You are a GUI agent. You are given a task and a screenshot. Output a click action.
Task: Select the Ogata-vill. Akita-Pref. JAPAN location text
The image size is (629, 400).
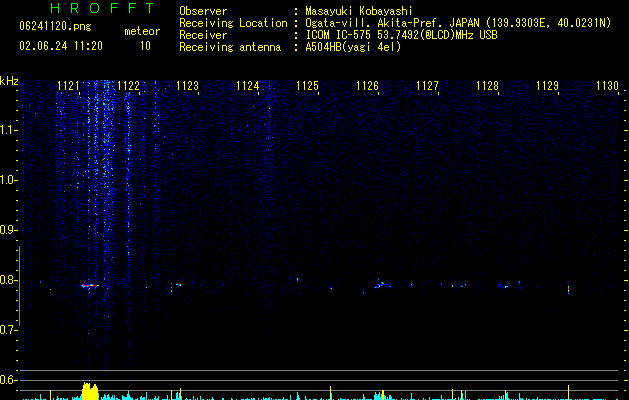(x=458, y=23)
